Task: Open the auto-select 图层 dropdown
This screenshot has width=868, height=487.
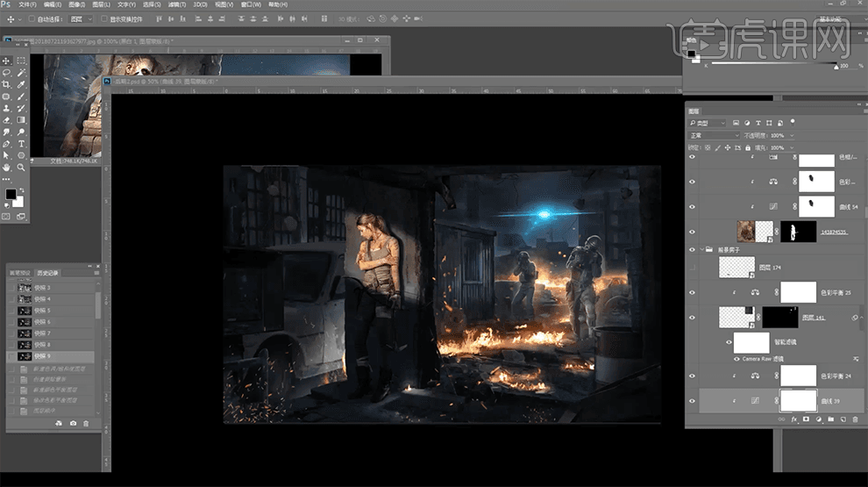Action: click(x=82, y=18)
